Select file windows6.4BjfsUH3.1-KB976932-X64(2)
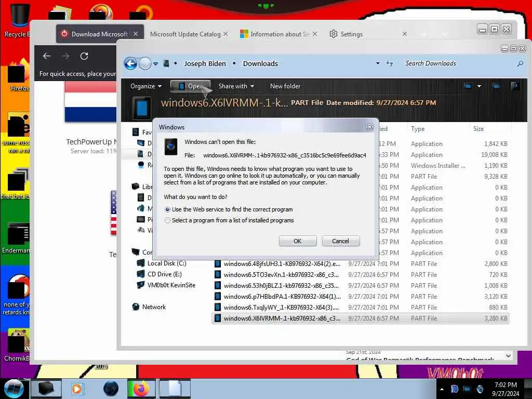This screenshot has height=399, width=532. pyautogui.click(x=360, y=263)
